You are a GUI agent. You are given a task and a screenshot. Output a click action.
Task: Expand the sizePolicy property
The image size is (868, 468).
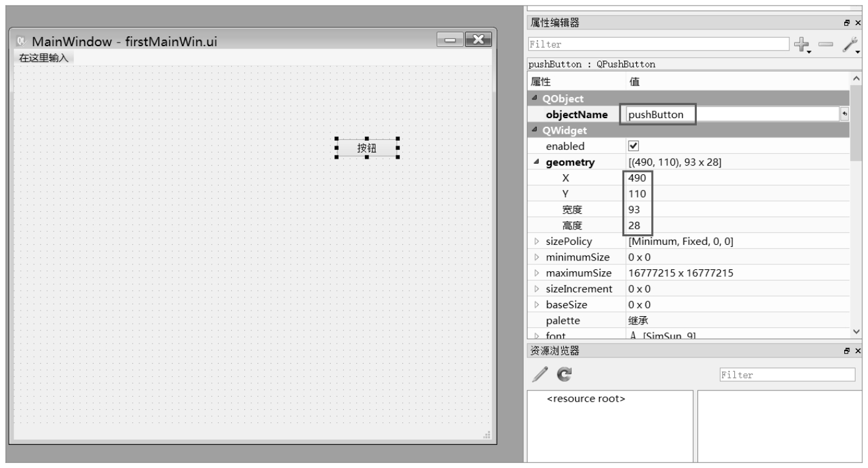point(536,241)
